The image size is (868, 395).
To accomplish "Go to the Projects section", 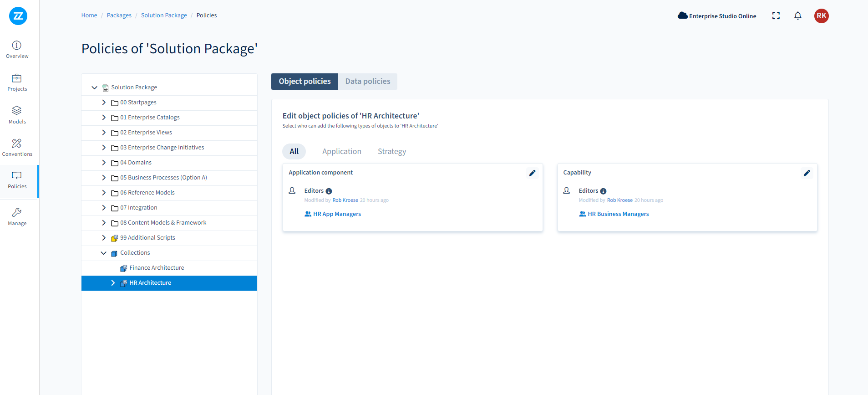I will pos(17,82).
